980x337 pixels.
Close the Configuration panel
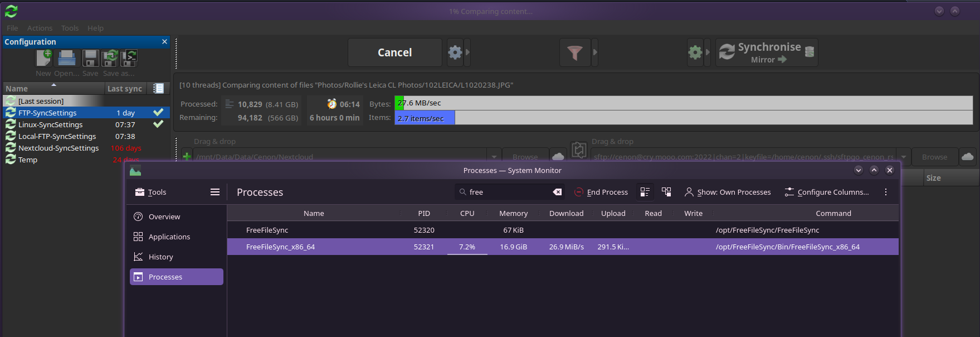coord(164,42)
